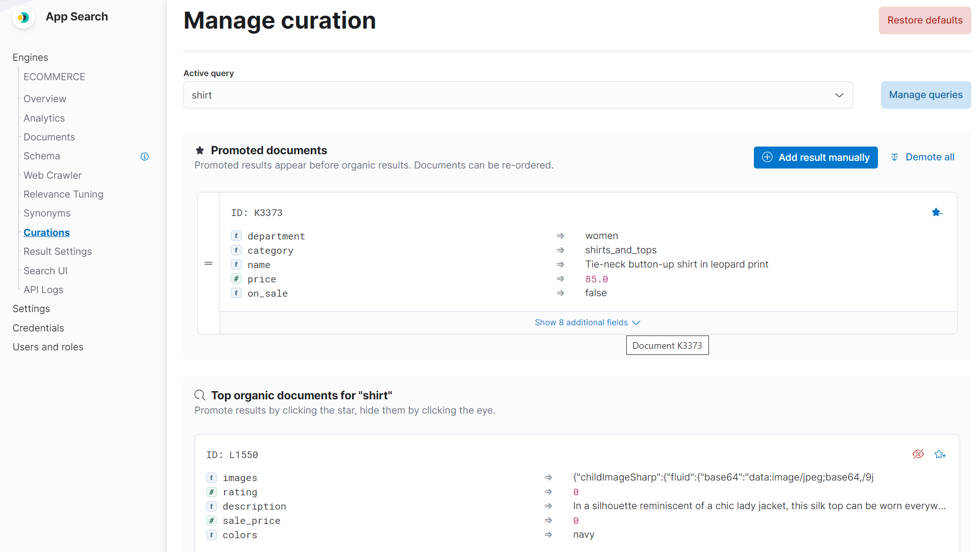Open schema info tooltip icon beside Schema
The height and width of the screenshot is (552, 980).
point(144,156)
